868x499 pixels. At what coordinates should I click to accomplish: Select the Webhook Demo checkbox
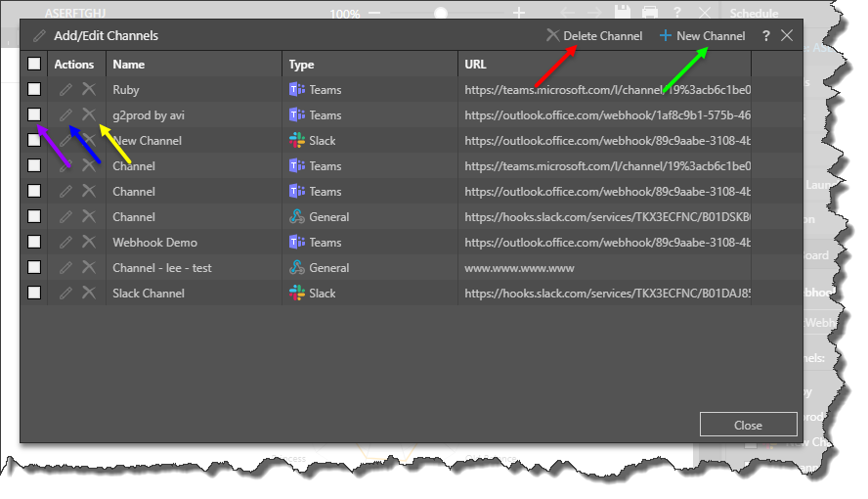pos(34,242)
